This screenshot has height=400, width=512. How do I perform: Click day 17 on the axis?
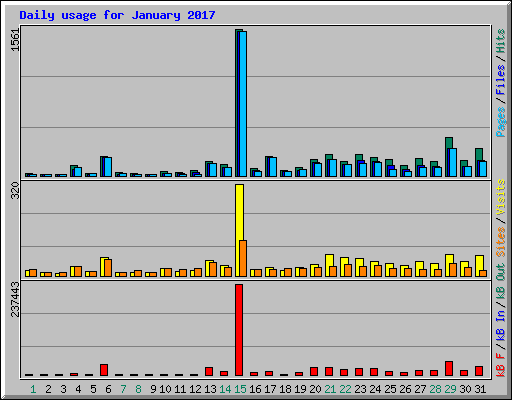(270, 389)
